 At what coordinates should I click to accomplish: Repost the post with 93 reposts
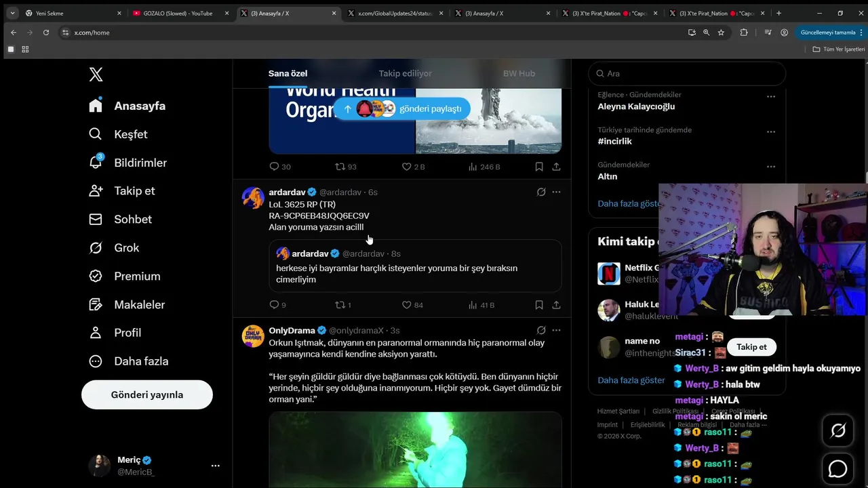[346, 167]
